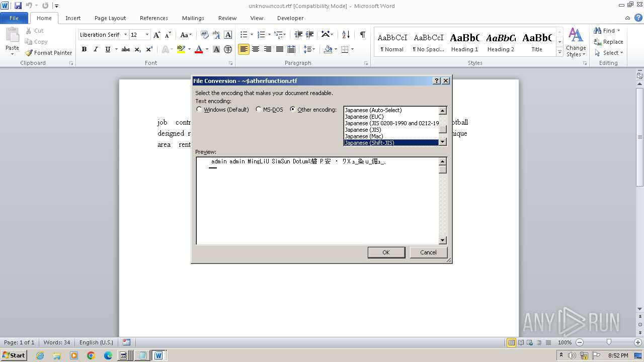Select Other encoding radio

[293, 109]
